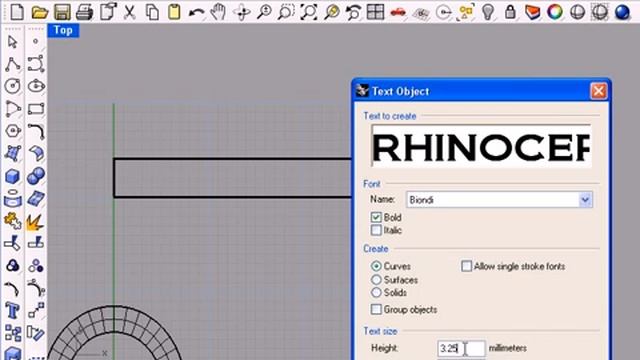The width and height of the screenshot is (640, 360).
Task: Click the Zoom dynamic magnifier icon
Action: [x=264, y=11]
